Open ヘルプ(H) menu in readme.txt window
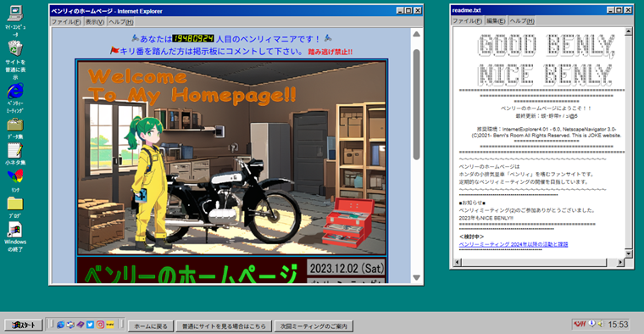The image size is (644, 334). [522, 20]
